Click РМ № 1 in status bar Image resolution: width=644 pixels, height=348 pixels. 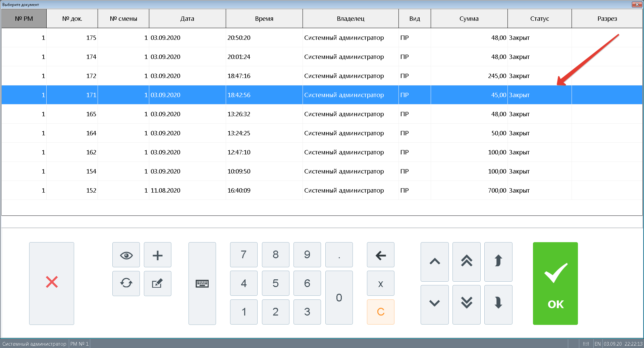(79, 344)
